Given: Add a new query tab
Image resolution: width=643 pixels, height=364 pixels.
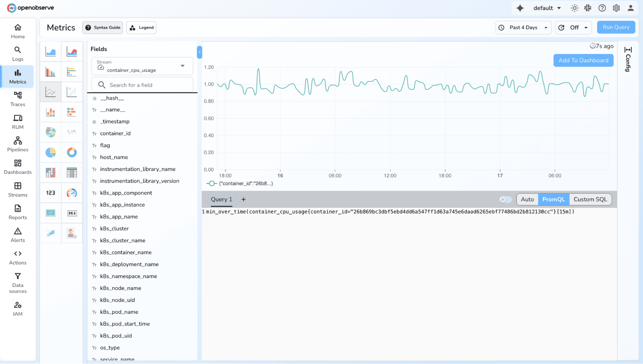Looking at the screenshot, I should coord(243,199).
